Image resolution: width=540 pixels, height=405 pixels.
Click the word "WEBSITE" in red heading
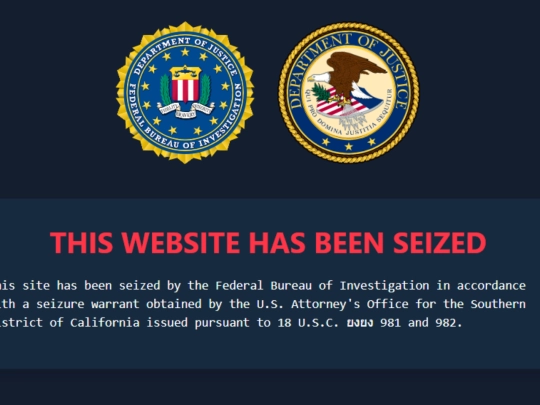click(x=179, y=243)
